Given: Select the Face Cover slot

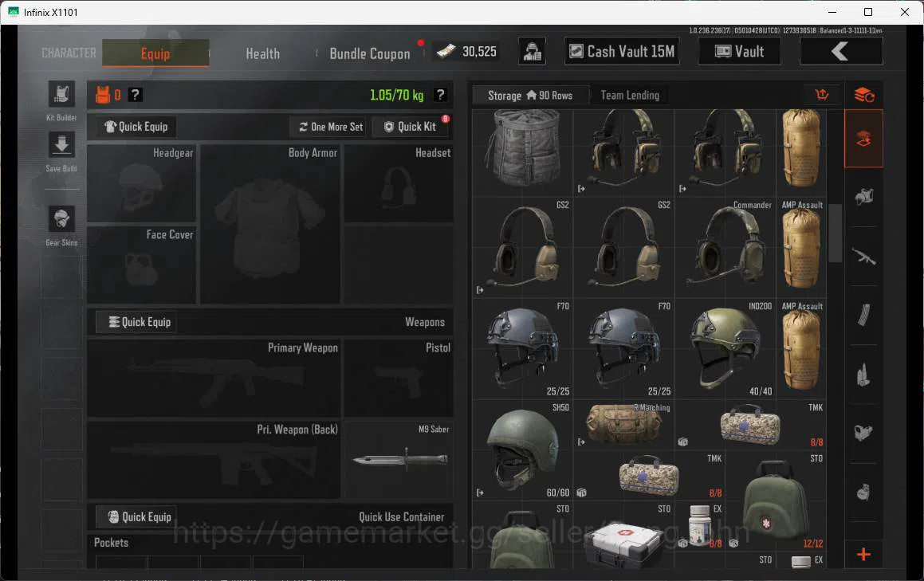Looking at the screenshot, I should click(x=141, y=265).
